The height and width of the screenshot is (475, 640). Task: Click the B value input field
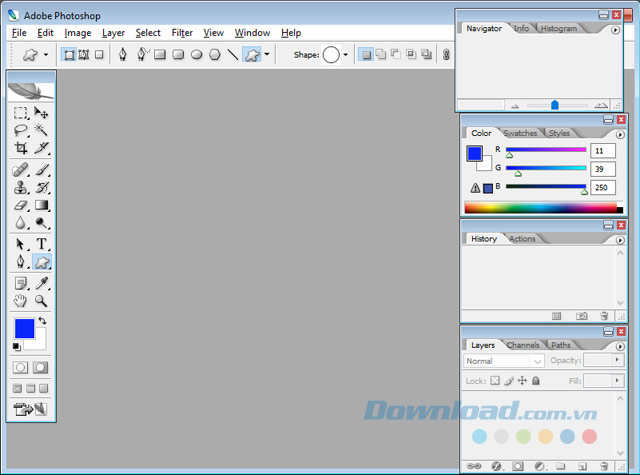click(603, 187)
